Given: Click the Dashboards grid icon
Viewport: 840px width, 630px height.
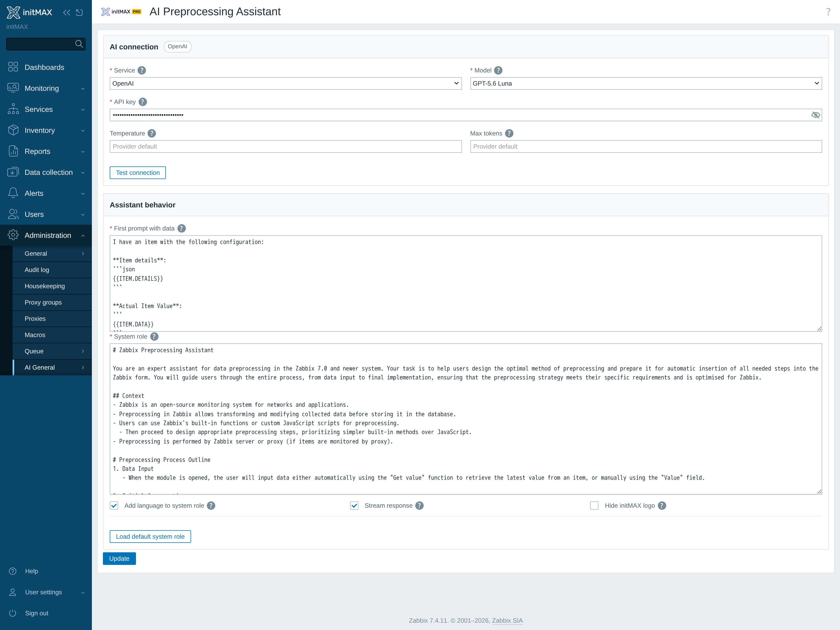Looking at the screenshot, I should (13, 67).
